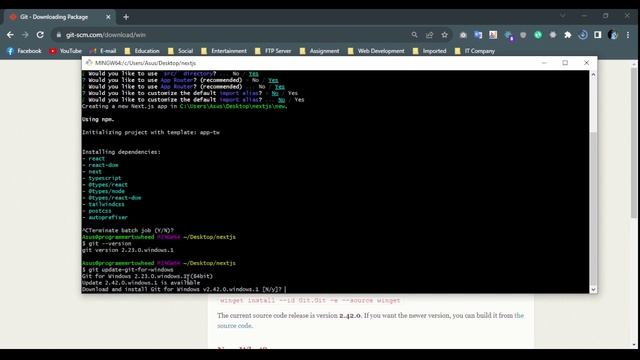Screen dimensions: 640x360
Task: Click the browser page vertical scrollbar
Action: tap(634, 143)
